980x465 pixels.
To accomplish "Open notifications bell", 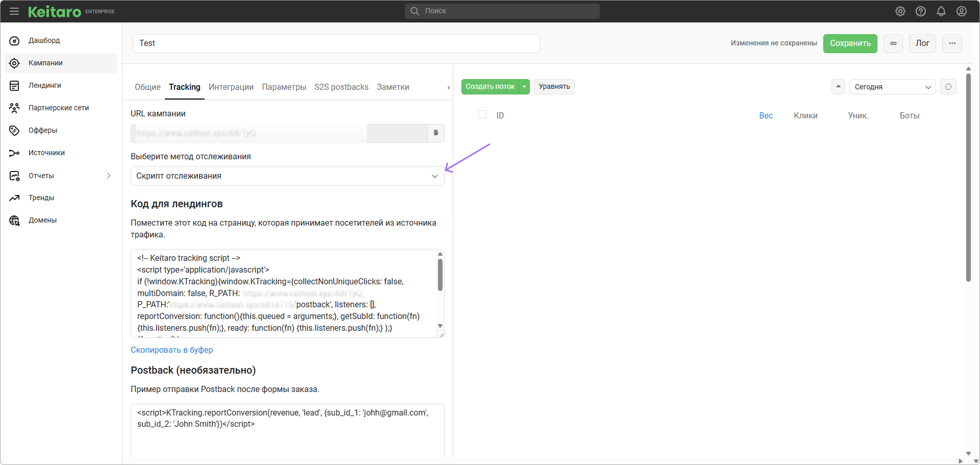I will click(x=941, y=11).
